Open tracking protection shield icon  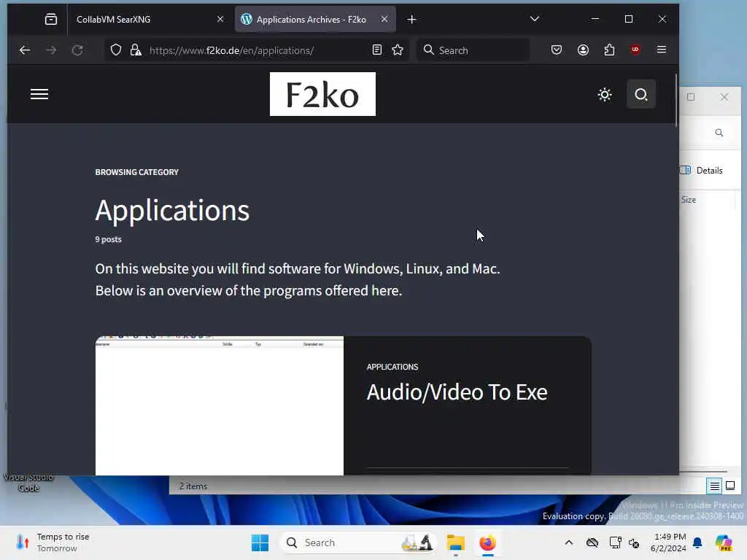[116, 50]
